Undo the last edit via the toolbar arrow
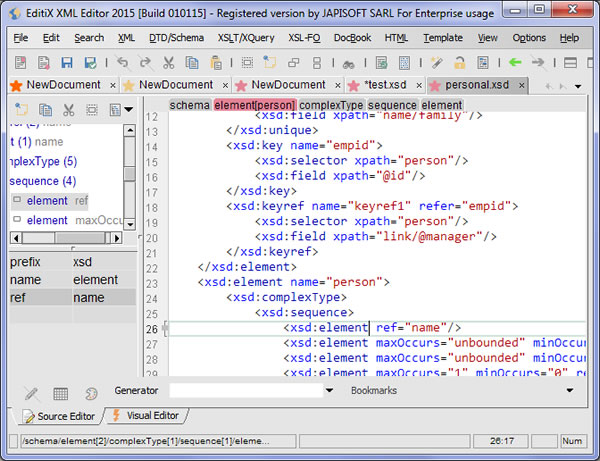 point(122,62)
